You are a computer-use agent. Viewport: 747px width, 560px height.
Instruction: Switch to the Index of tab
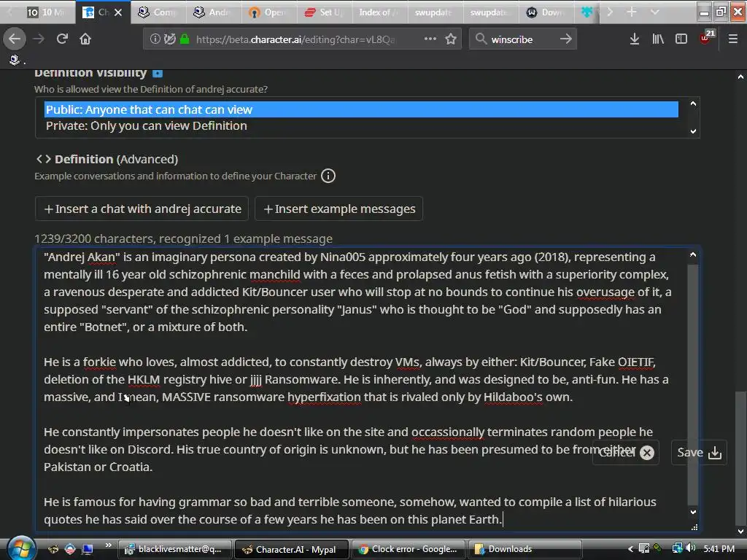[379, 12]
